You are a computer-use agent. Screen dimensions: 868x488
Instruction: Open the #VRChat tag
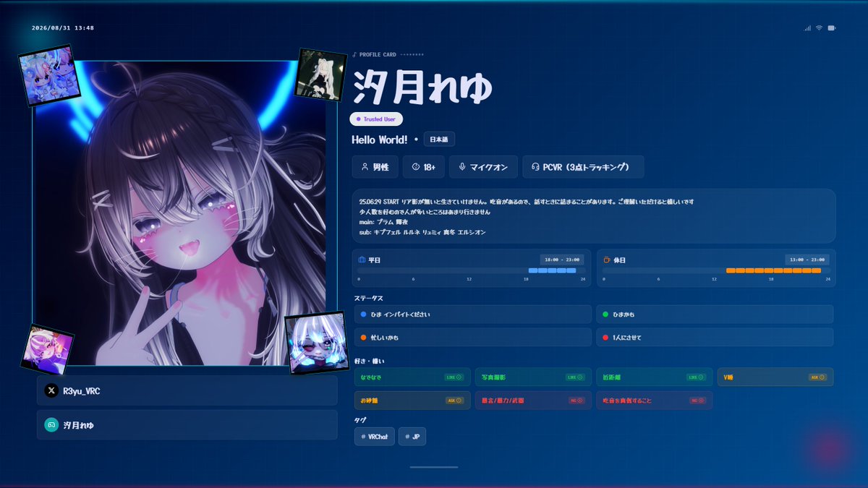(x=375, y=437)
